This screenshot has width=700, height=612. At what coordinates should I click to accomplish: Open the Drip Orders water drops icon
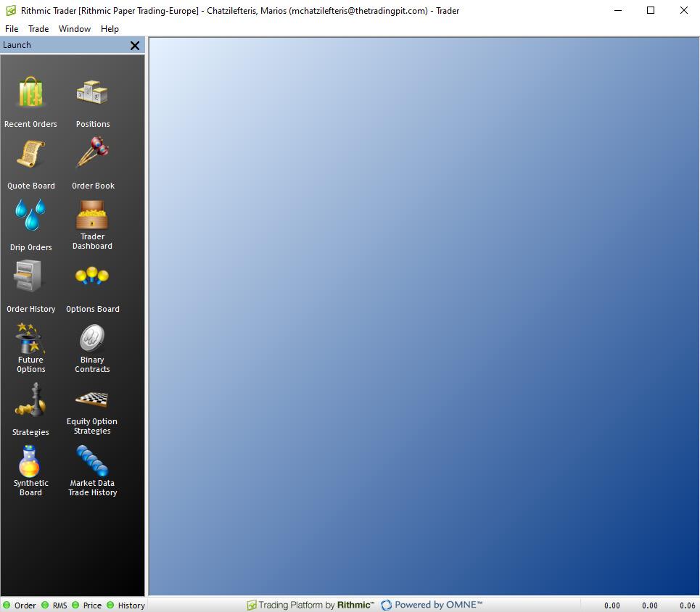pos(30,215)
